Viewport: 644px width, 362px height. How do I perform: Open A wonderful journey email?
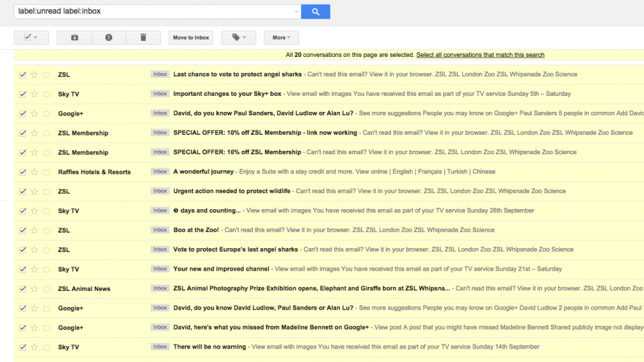(203, 172)
